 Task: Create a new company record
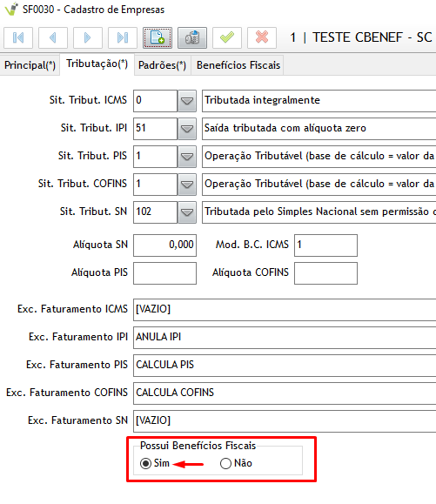click(158, 38)
